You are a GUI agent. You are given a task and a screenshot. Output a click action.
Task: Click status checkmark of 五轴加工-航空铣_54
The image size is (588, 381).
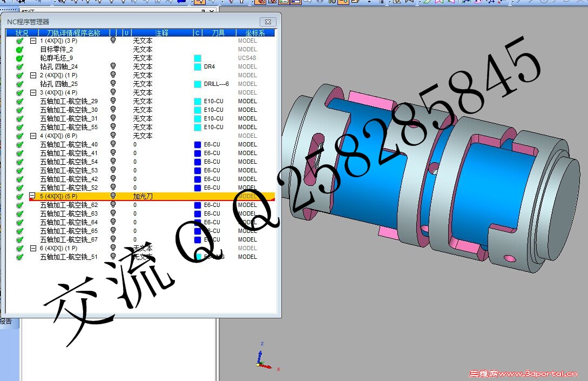point(19,162)
